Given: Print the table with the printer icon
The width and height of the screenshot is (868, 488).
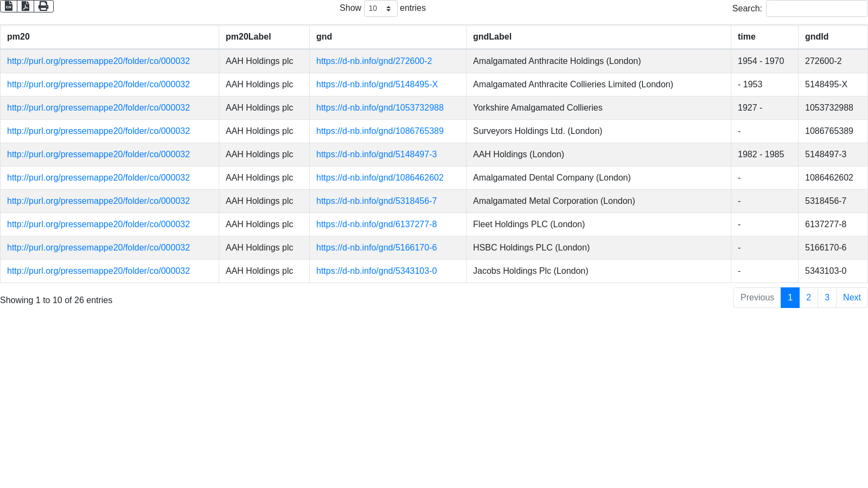Looking at the screenshot, I should [43, 6].
